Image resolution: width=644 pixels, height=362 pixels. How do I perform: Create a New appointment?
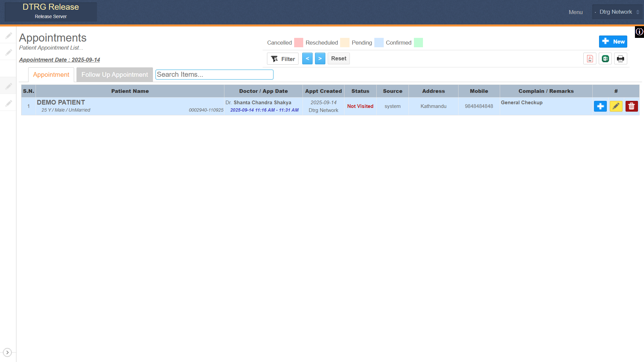pyautogui.click(x=613, y=42)
